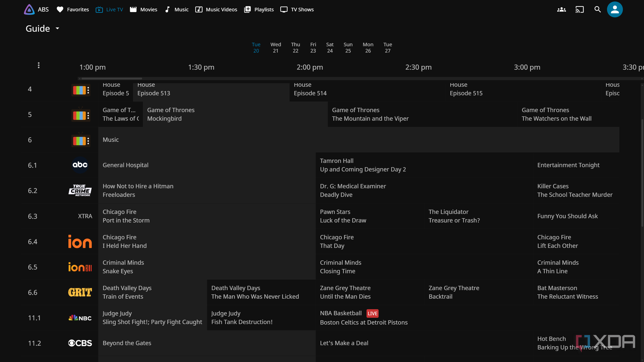Go to the Favorites tab
Viewport: 644px width, 362px height.
point(73,10)
